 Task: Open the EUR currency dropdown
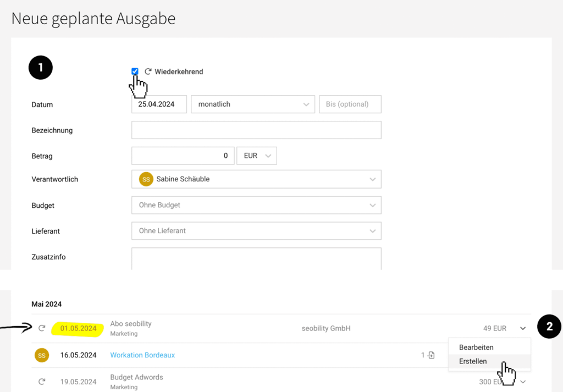click(257, 156)
